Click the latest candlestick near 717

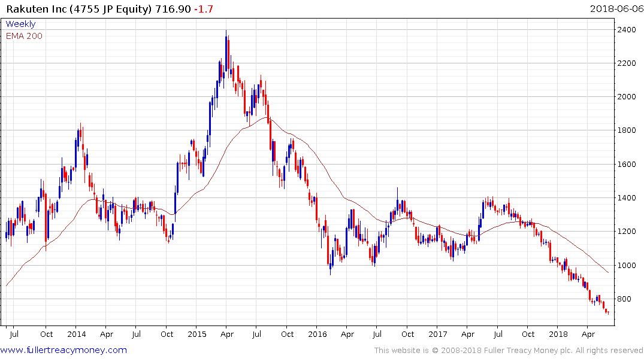click(608, 313)
